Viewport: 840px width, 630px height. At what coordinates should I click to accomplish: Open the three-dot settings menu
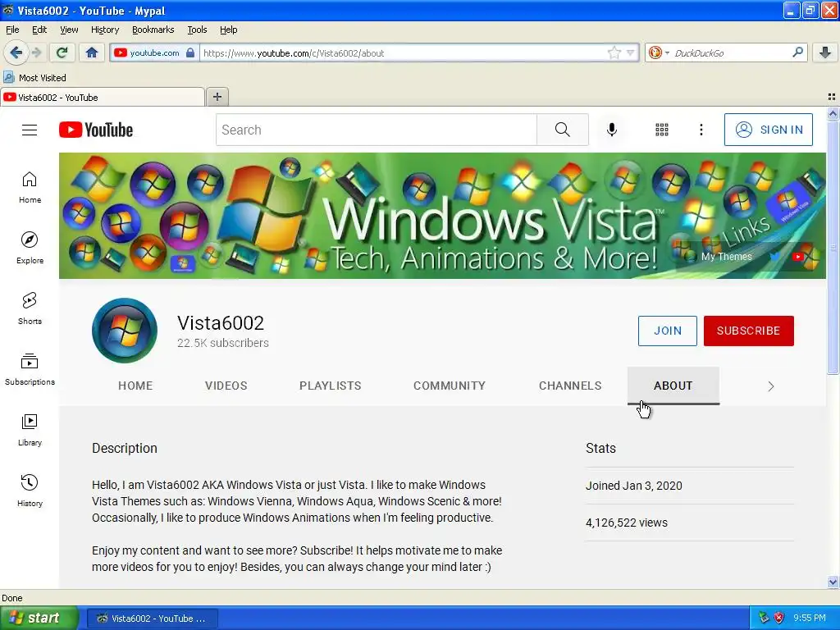coord(701,130)
